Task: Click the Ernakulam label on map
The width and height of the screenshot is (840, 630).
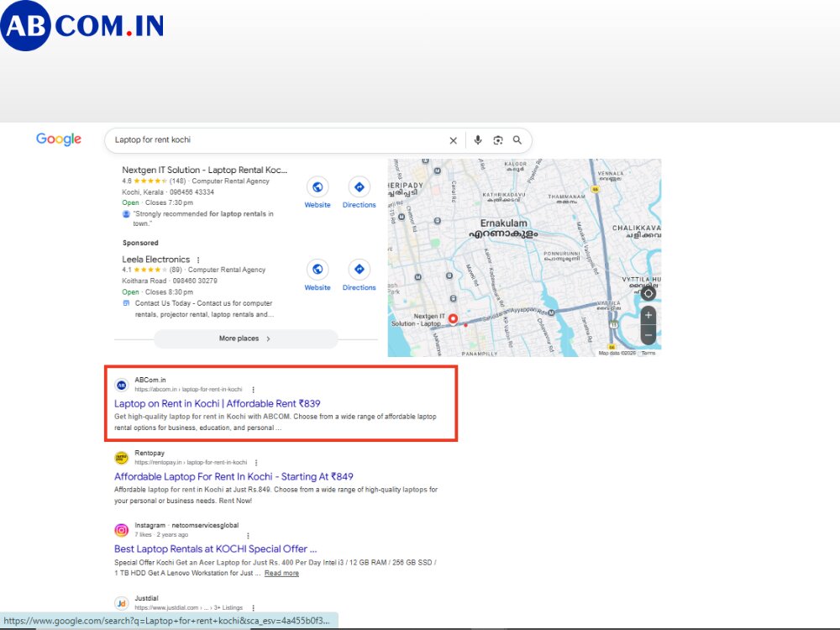Action: (503, 223)
